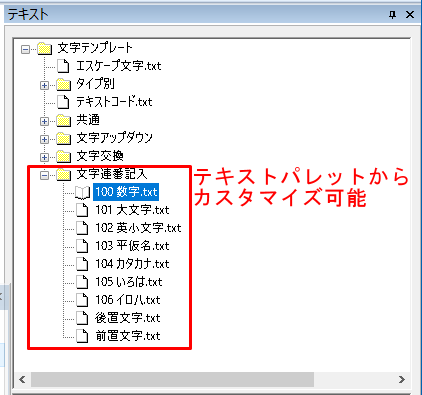Click the 文字アップダウン folder icon
422x395 pixels.
[63, 139]
